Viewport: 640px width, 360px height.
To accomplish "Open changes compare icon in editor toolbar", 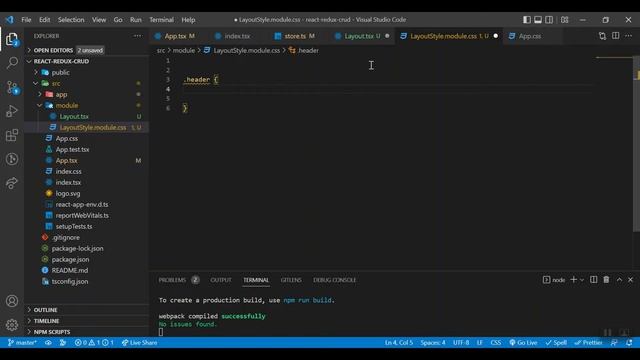I will [x=602, y=36].
